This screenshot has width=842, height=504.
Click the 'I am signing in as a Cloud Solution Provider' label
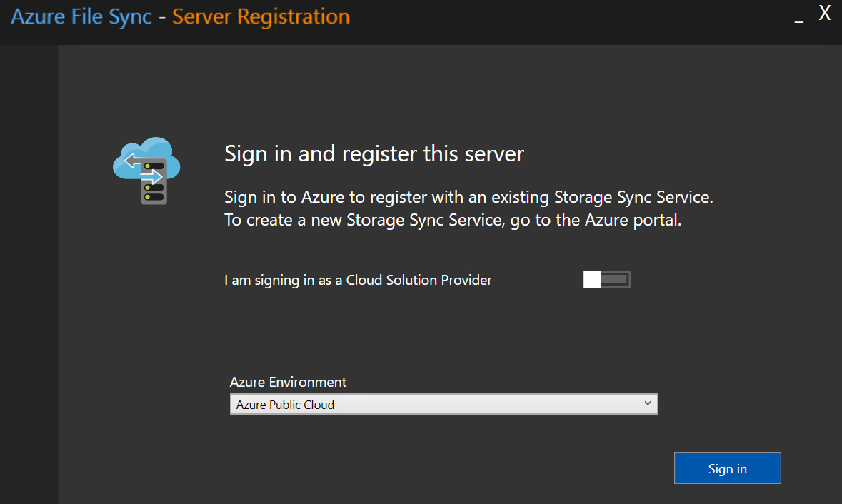coord(359,280)
